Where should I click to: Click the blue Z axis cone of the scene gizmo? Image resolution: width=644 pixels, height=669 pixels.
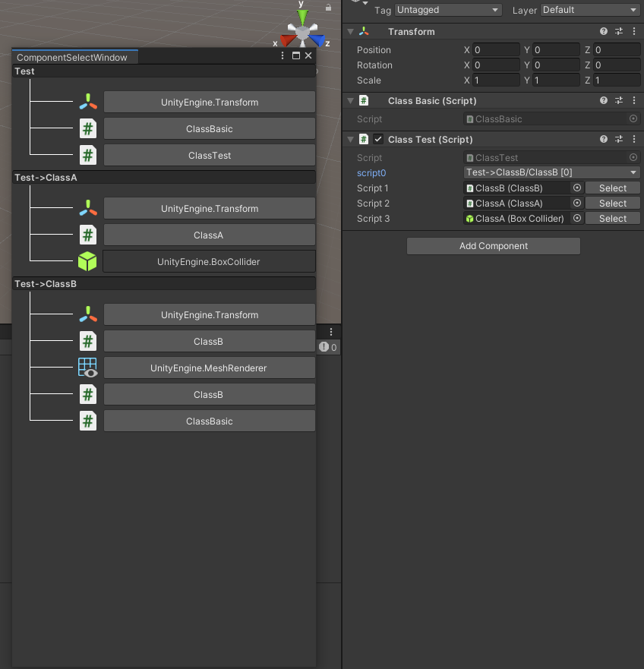[x=317, y=40]
